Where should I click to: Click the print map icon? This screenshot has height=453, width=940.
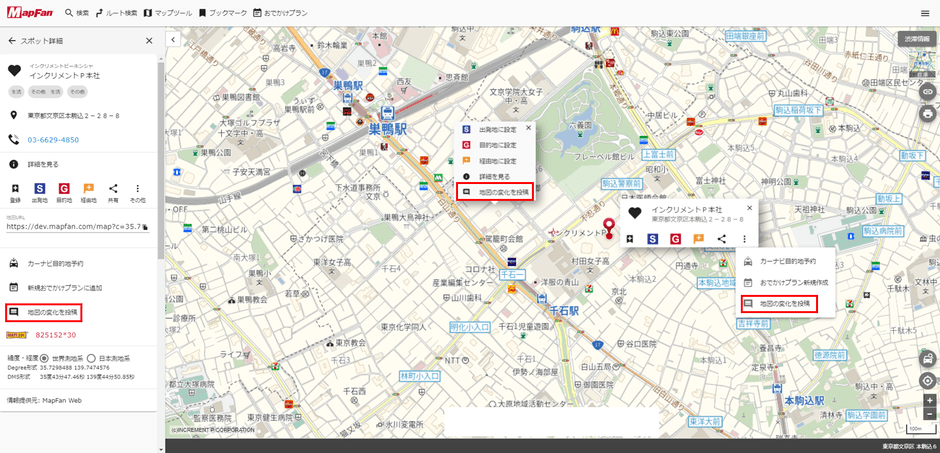(927, 113)
